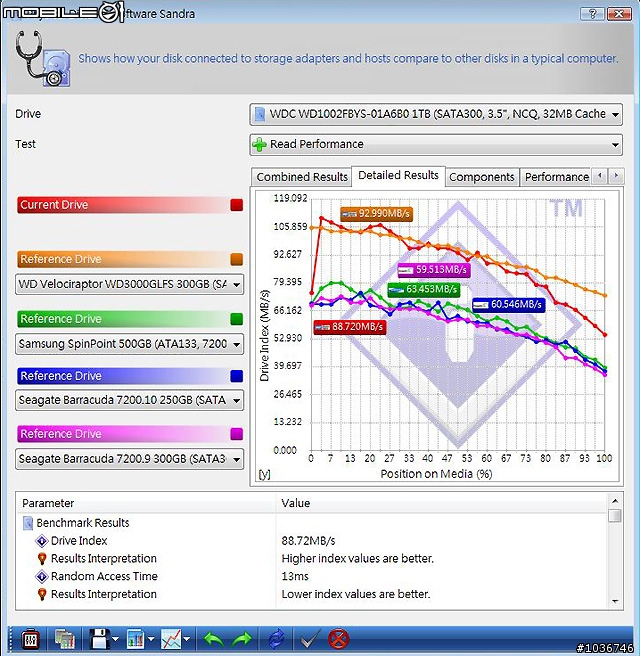The height and width of the screenshot is (656, 640).
Task: Open the Samsung SpinPoint reference drive dropdown
Action: pos(129,344)
